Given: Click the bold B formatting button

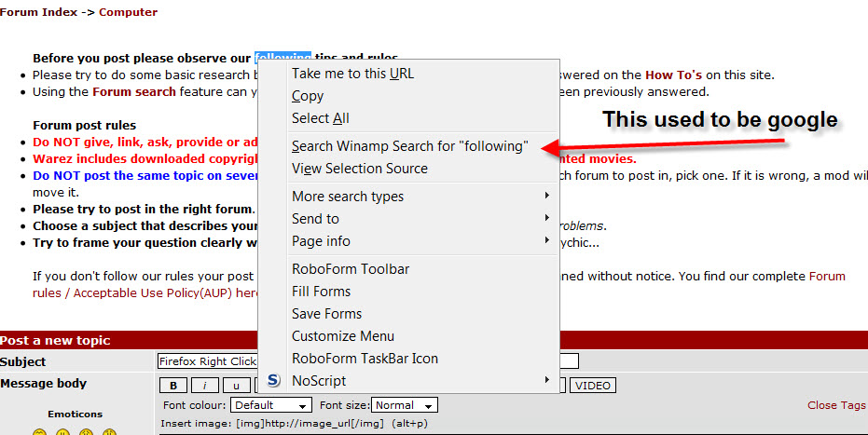Looking at the screenshot, I should [173, 386].
